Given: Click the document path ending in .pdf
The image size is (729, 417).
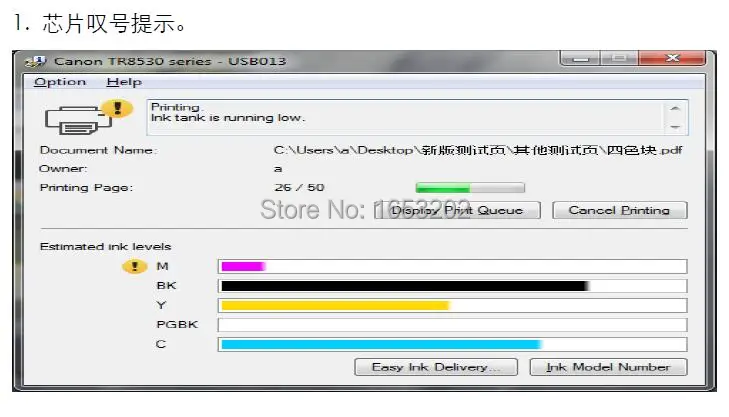Looking at the screenshot, I should [x=477, y=150].
